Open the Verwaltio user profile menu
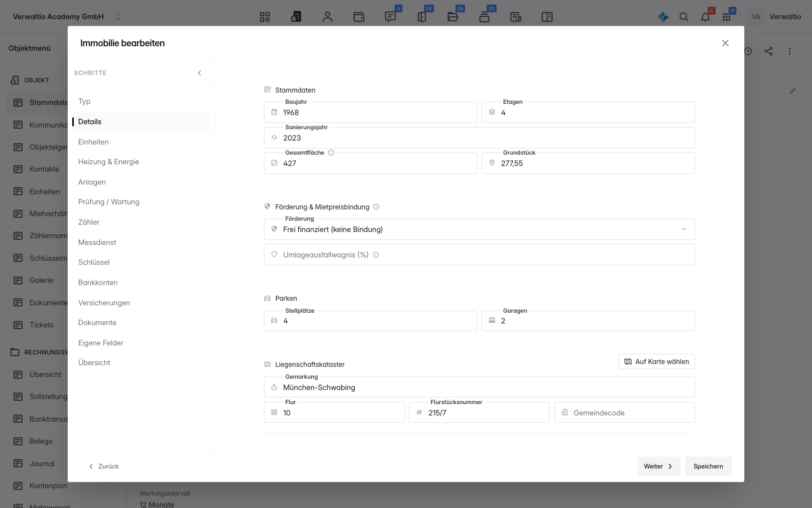Screen dimensions: 812x508 pyautogui.click(x=775, y=17)
